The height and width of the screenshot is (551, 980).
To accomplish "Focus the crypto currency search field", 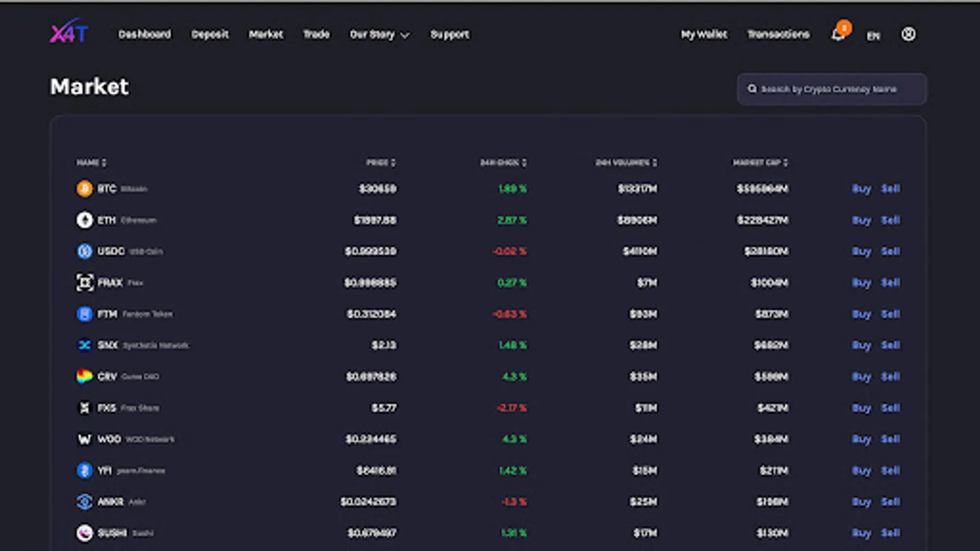I will 832,89.
